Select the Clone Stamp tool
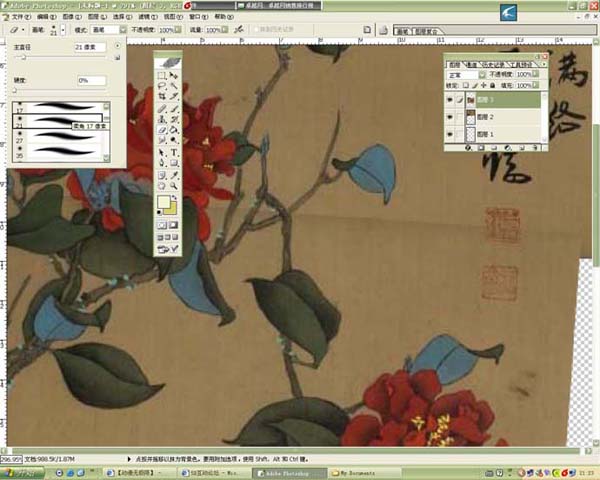The height and width of the screenshot is (480, 600). point(162,119)
